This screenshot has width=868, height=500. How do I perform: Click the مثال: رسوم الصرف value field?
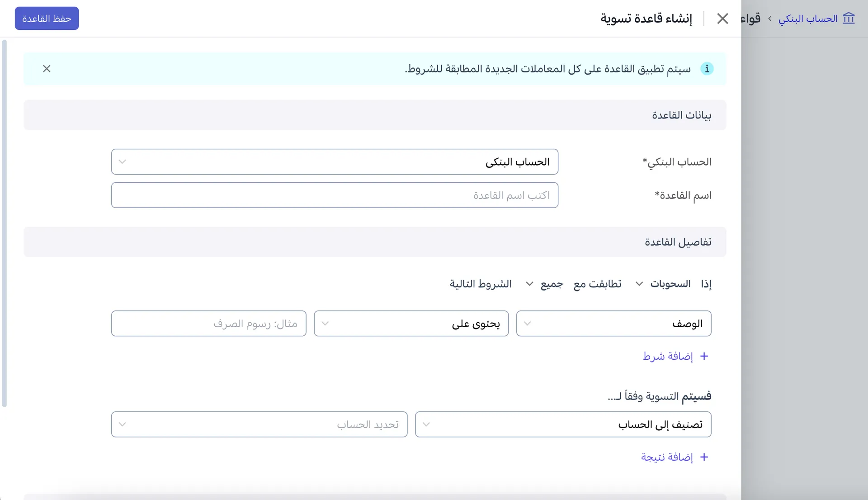(209, 324)
